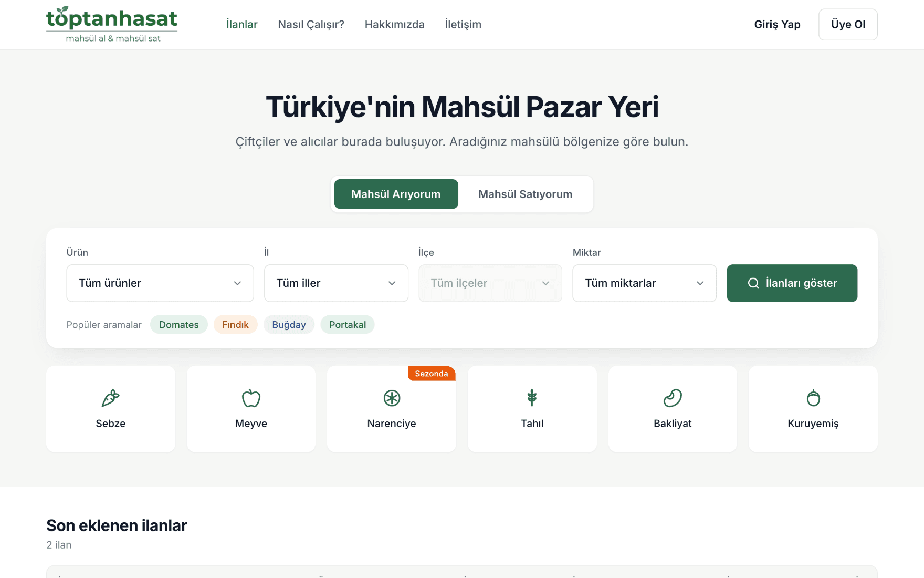Viewport: 924px width, 578px height.
Task: Select the Fındık popular search chip
Action: (235, 325)
